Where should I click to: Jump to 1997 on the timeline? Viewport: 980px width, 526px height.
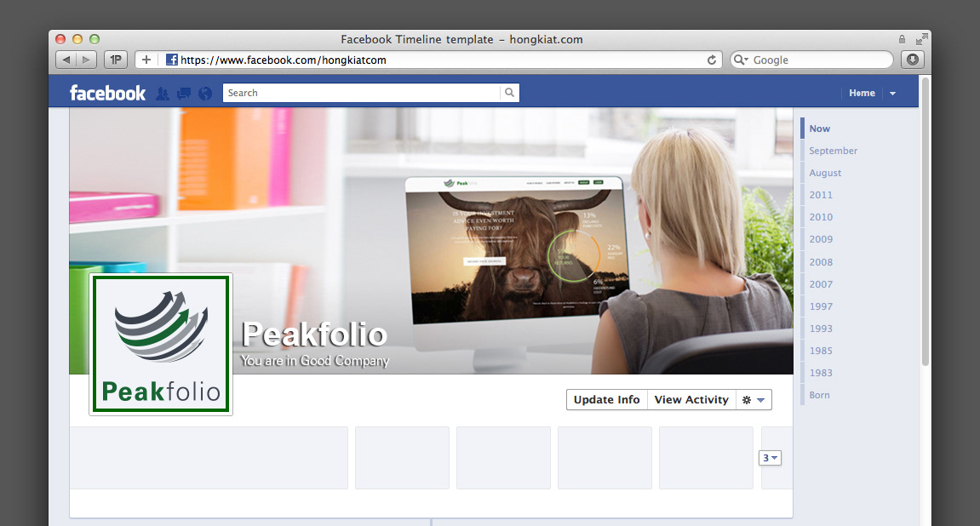click(821, 306)
